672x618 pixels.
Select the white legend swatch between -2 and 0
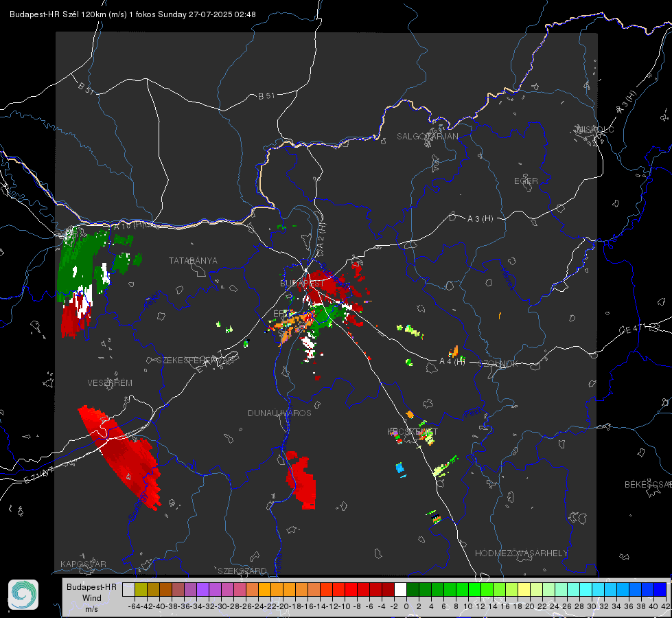[400, 589]
